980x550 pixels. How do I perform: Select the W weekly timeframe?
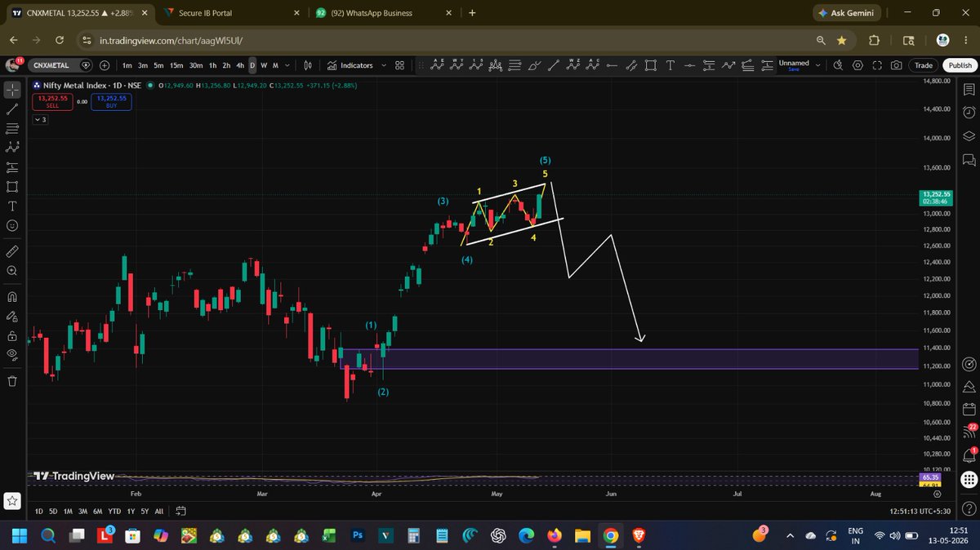(263, 65)
